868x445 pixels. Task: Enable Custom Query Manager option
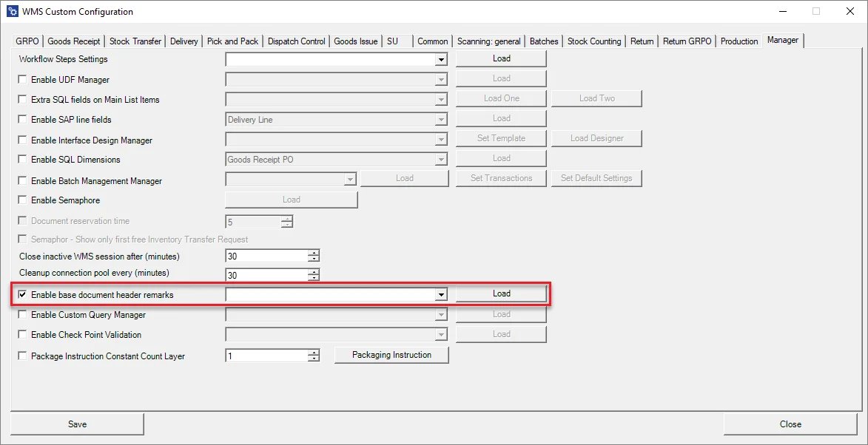[22, 315]
